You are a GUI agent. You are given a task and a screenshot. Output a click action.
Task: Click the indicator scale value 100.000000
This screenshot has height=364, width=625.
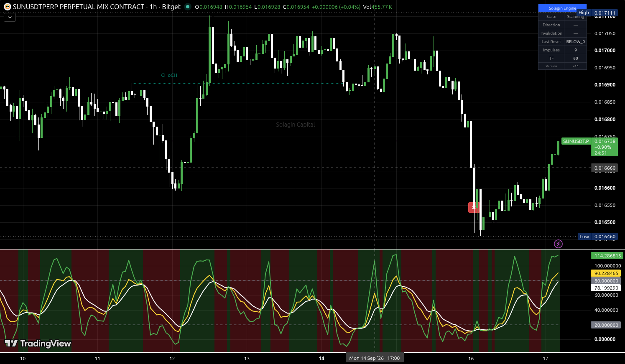607,266
